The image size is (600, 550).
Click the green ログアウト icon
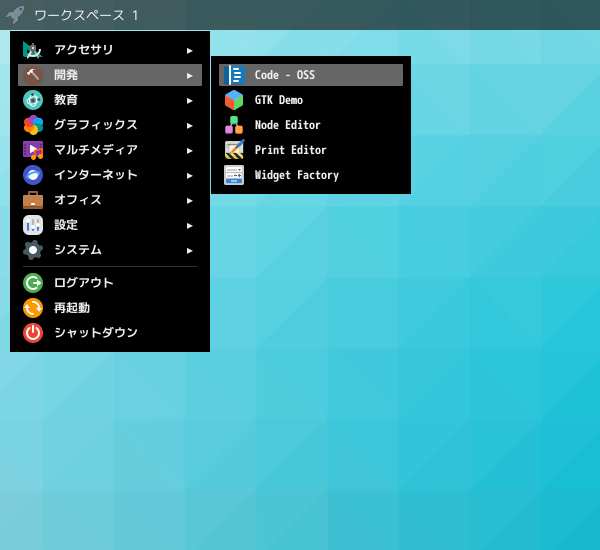[33, 283]
